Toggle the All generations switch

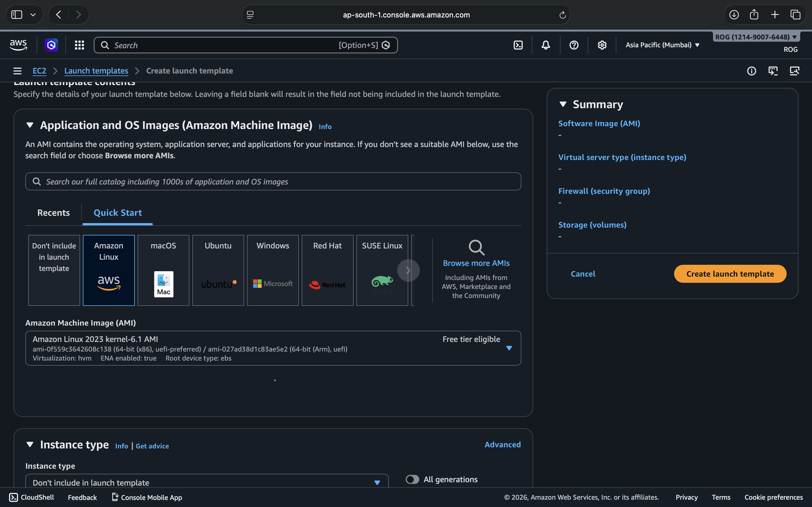click(x=412, y=479)
